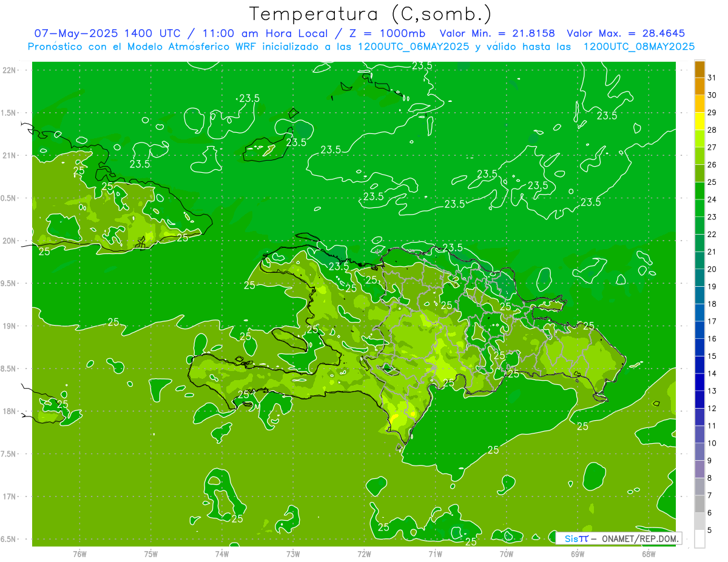Click the latitude label '7.5N'
The height and width of the screenshot is (562, 728).
[x=8, y=454]
